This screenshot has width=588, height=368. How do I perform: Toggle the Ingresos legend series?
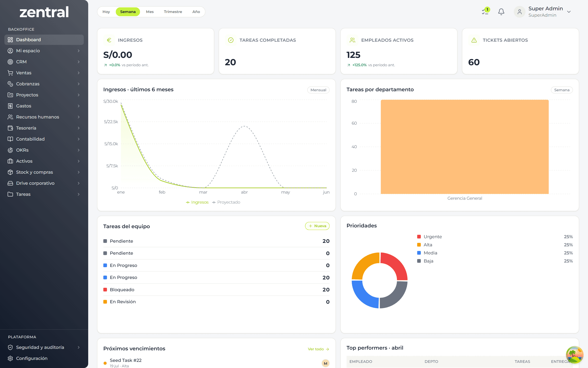[197, 202]
